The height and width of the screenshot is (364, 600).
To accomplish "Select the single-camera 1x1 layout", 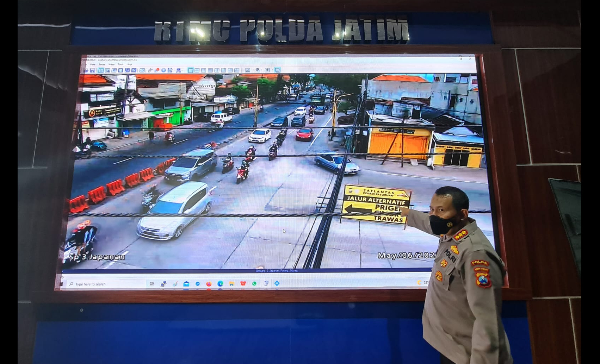I will click(x=190, y=70).
